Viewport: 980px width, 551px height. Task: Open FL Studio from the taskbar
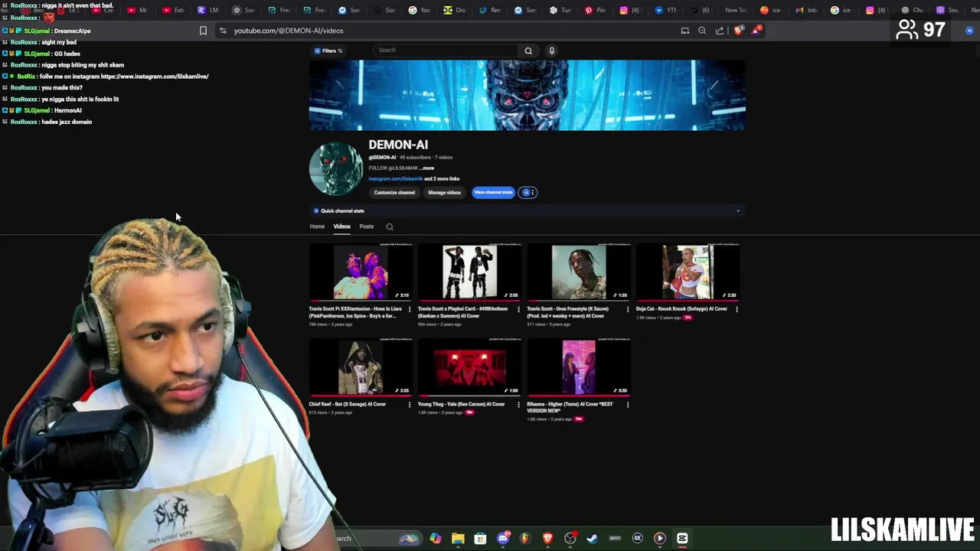tap(525, 539)
